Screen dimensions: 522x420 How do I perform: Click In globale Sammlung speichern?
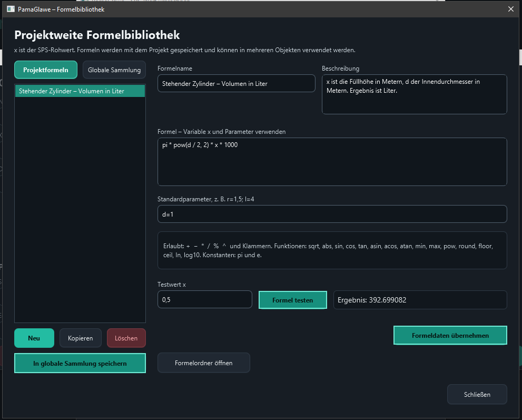pyautogui.click(x=80, y=363)
